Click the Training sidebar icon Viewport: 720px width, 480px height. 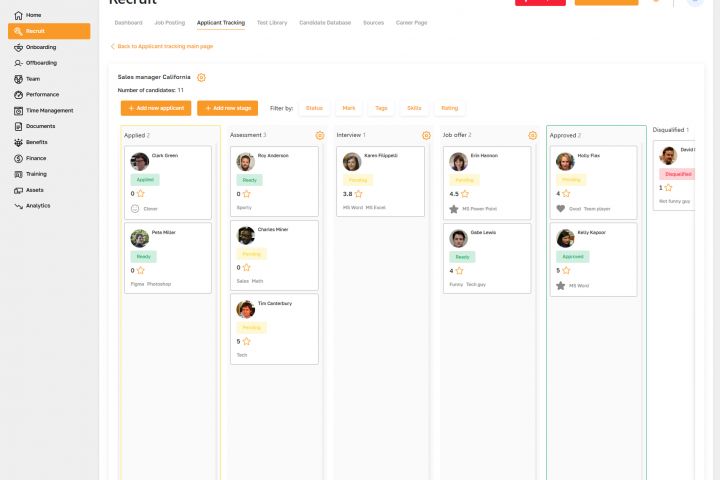(x=18, y=174)
